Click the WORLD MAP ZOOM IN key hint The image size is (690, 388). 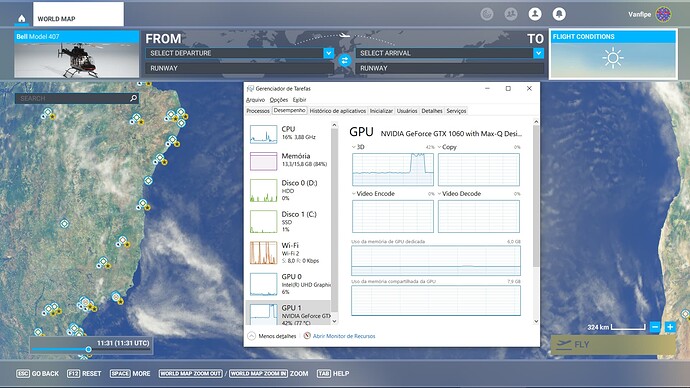258,373
